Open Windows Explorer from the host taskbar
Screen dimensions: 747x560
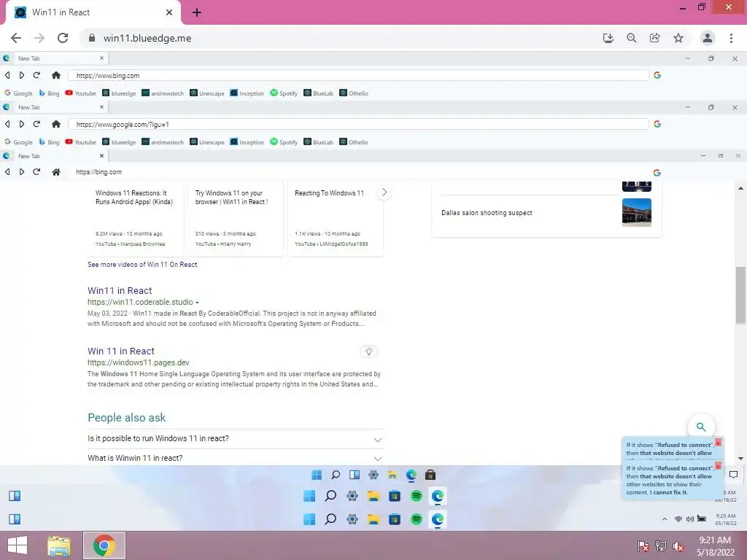59,545
